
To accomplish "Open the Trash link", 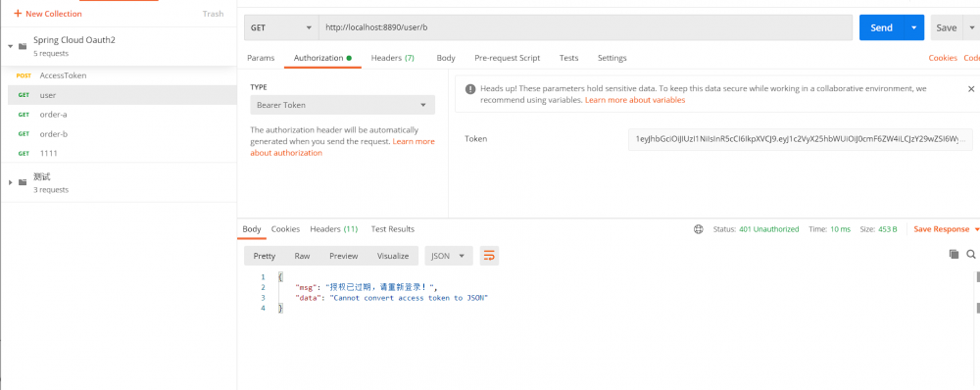I will [x=213, y=13].
